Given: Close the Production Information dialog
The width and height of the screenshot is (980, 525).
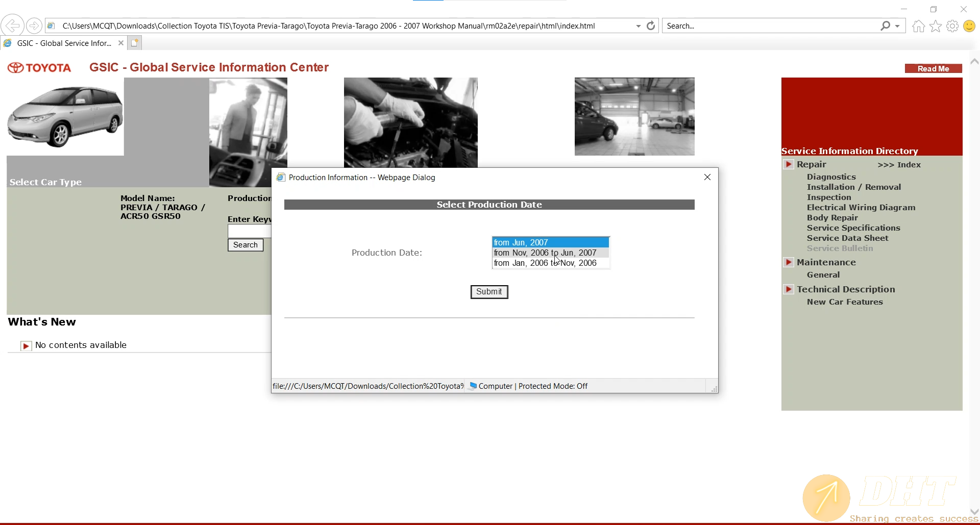Looking at the screenshot, I should [707, 177].
